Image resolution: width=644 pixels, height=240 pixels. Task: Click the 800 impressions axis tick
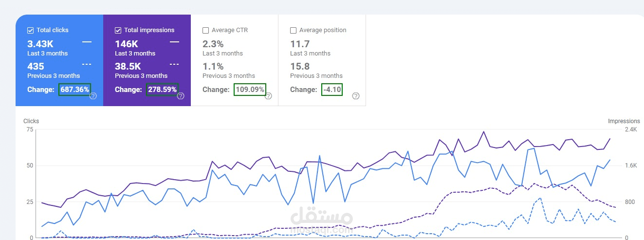pos(630,202)
